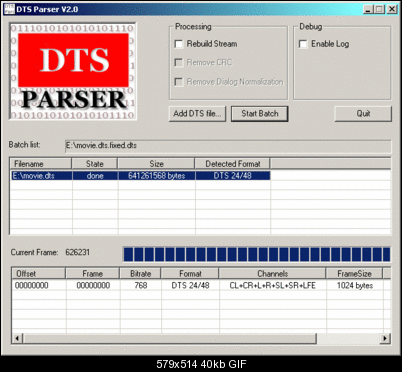Viewport: 402px width, 372px height.
Task: Click the CL+CR+L+R+SL+SR+LFE channels cell
Action: [272, 286]
